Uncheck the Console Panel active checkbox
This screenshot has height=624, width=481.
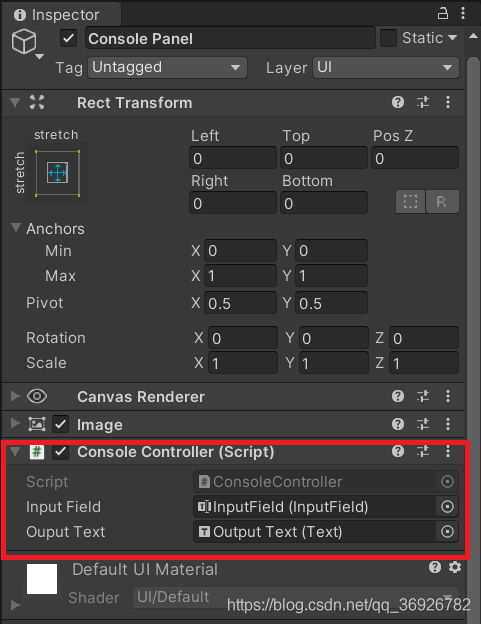tap(68, 39)
